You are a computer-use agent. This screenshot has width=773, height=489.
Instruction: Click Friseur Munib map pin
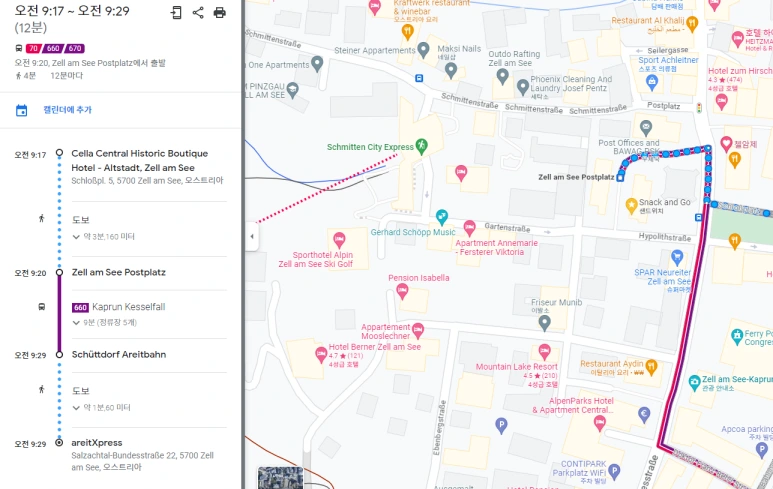click(x=544, y=323)
